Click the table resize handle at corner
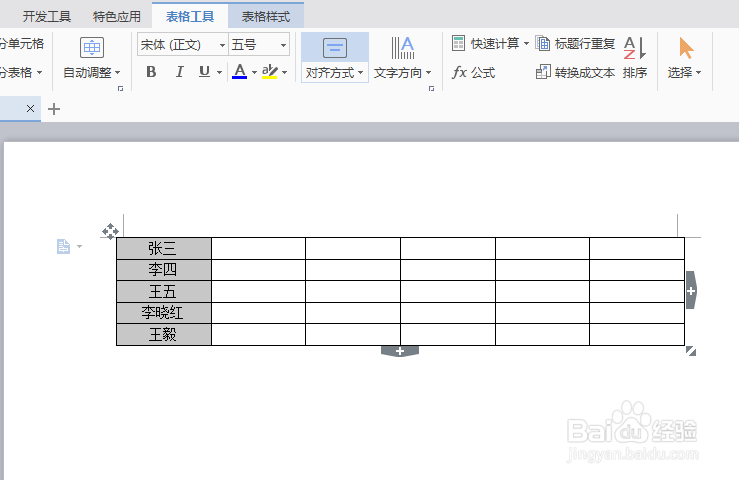The width and height of the screenshot is (739, 480). coord(691,351)
